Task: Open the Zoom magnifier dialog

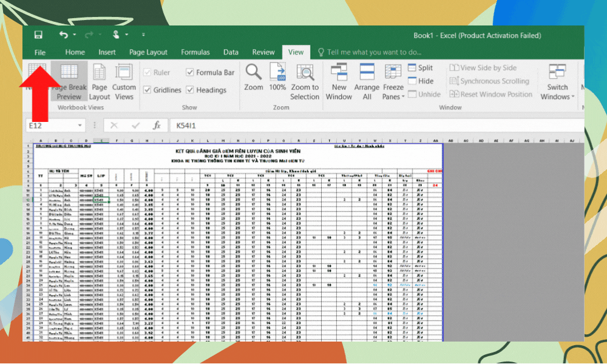Action: pos(254,77)
